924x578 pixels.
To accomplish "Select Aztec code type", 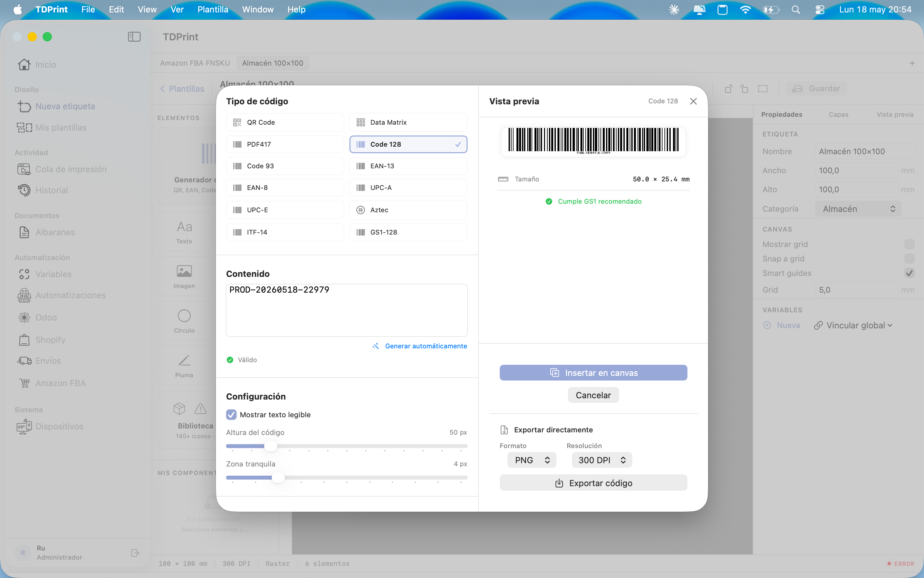I will coord(408,210).
